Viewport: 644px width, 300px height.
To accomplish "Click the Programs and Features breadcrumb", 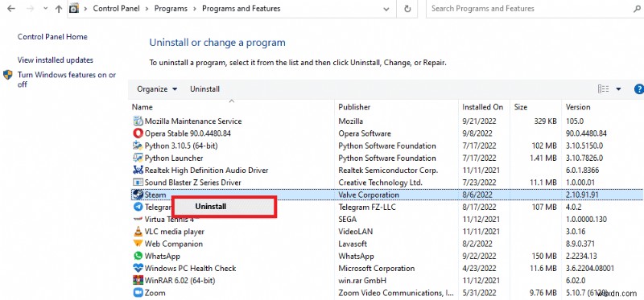I will pos(241,9).
